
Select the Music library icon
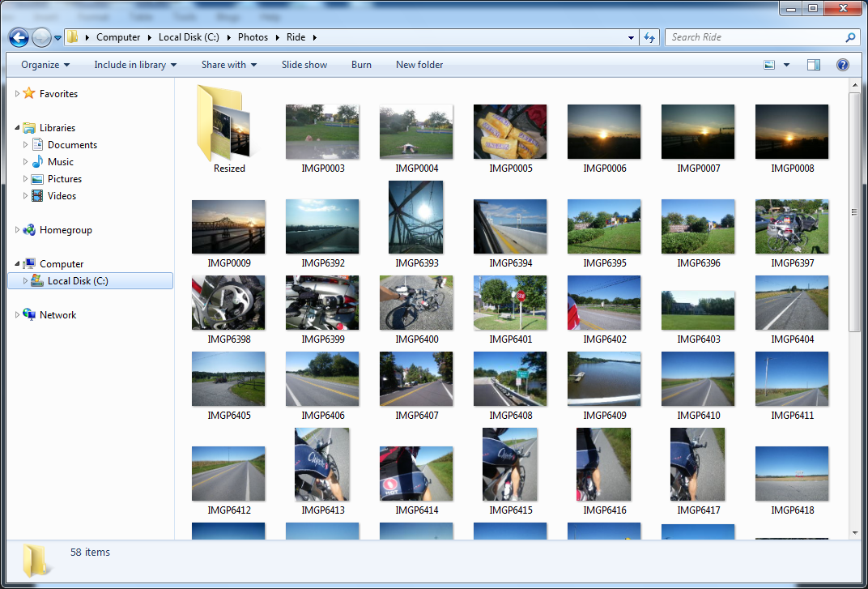37,162
